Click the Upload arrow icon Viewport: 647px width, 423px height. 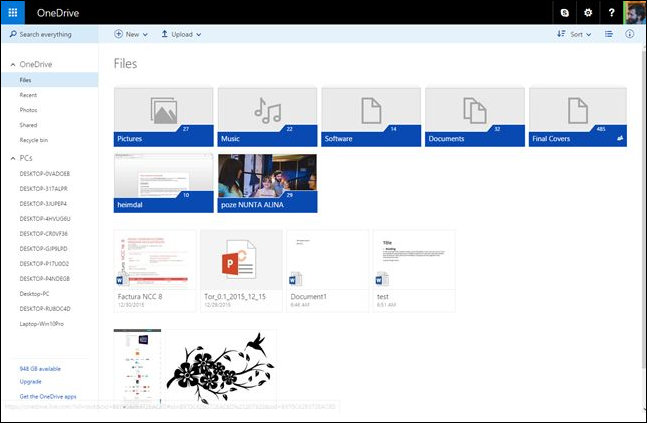click(x=164, y=34)
